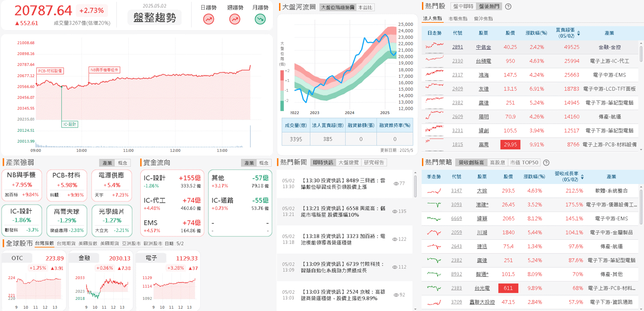Open the 光學鏡片 industry card

[112, 220]
